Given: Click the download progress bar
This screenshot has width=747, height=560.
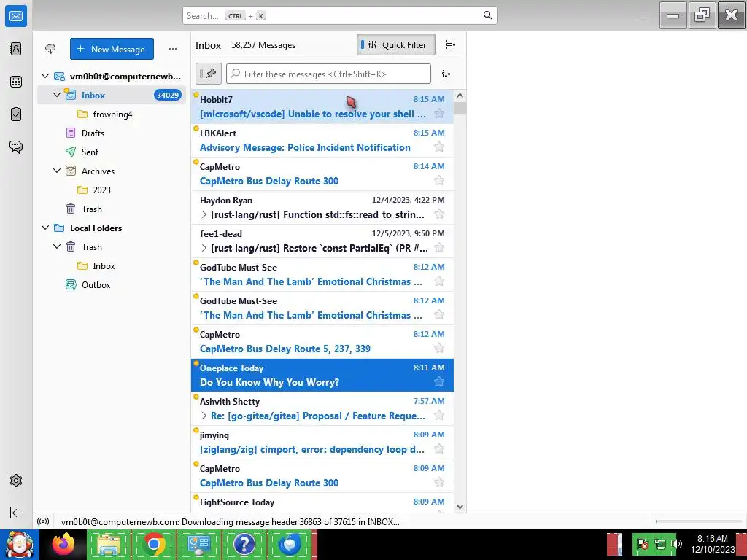Looking at the screenshot, I should (700, 521).
